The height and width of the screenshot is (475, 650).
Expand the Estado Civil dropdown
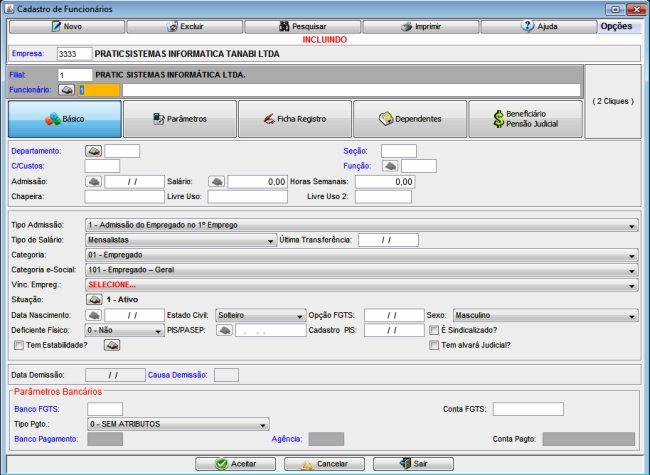point(261,315)
